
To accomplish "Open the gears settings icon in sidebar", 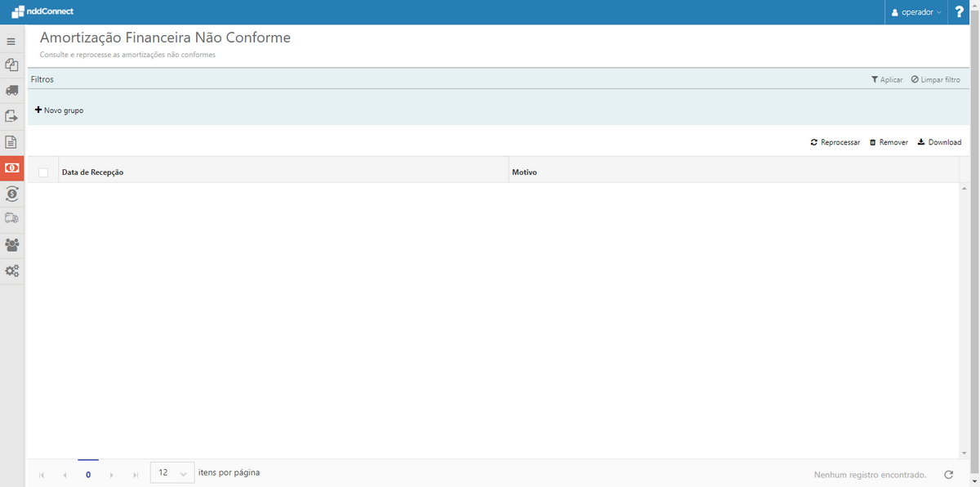I will pyautogui.click(x=11, y=270).
